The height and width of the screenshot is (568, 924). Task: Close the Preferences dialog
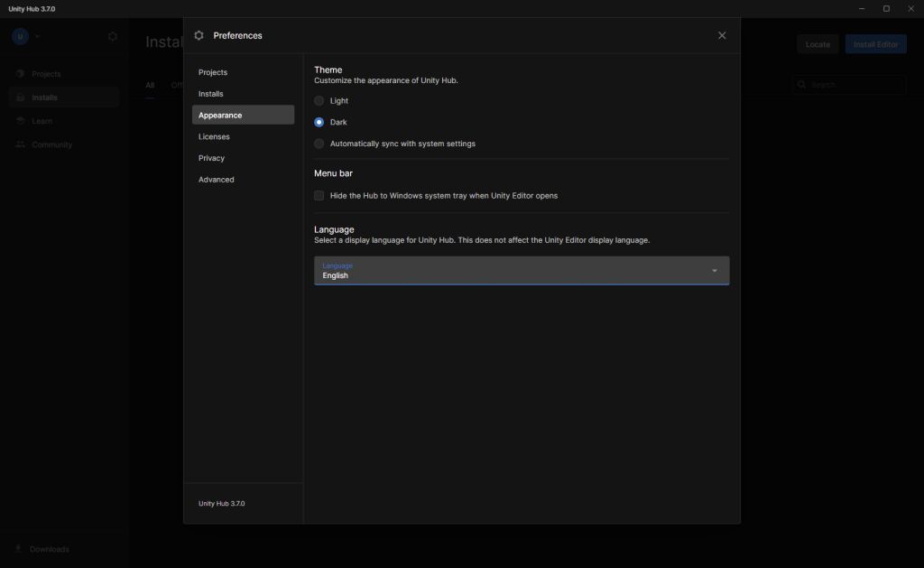(x=722, y=35)
